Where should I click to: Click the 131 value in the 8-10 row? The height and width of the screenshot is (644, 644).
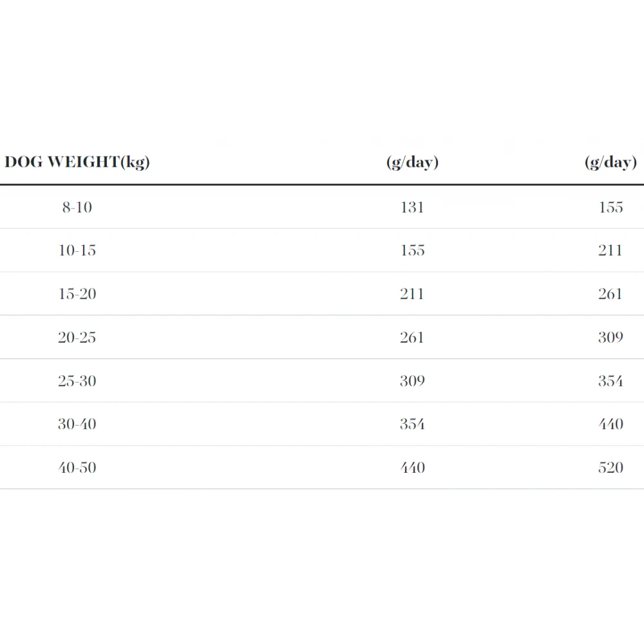412,207
